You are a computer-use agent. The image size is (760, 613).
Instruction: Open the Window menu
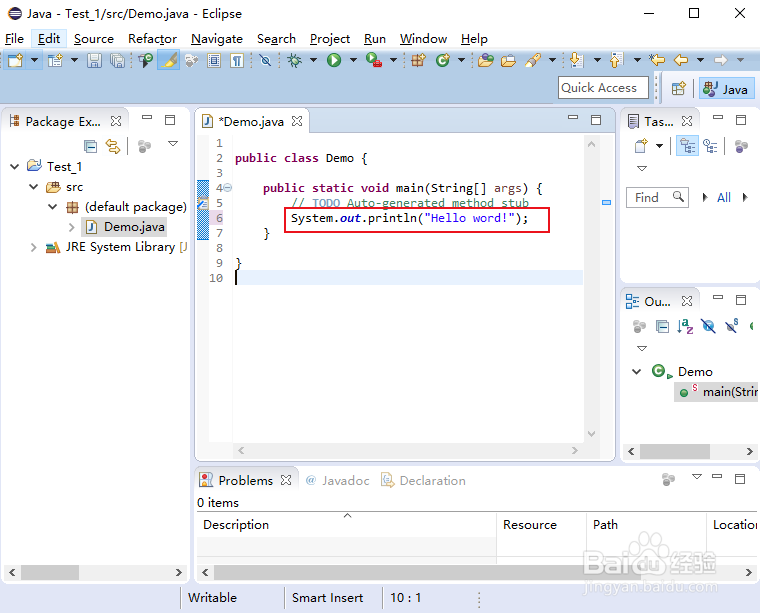coord(423,39)
